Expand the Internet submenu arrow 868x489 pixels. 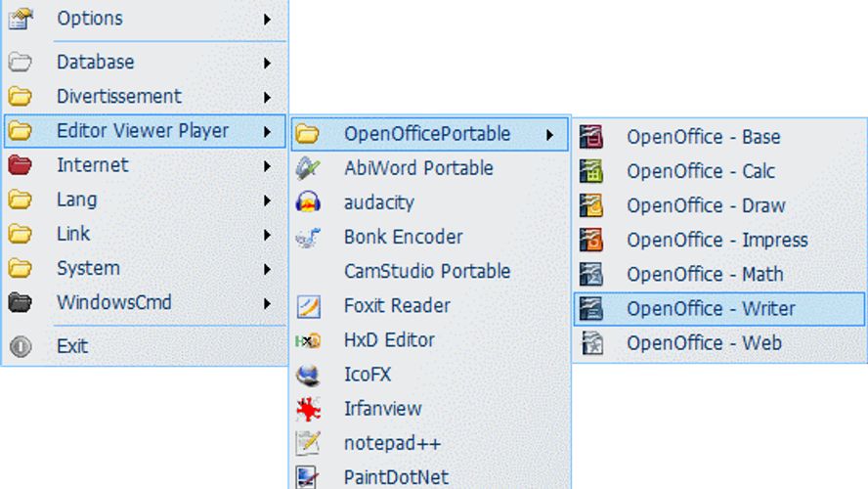pos(268,166)
